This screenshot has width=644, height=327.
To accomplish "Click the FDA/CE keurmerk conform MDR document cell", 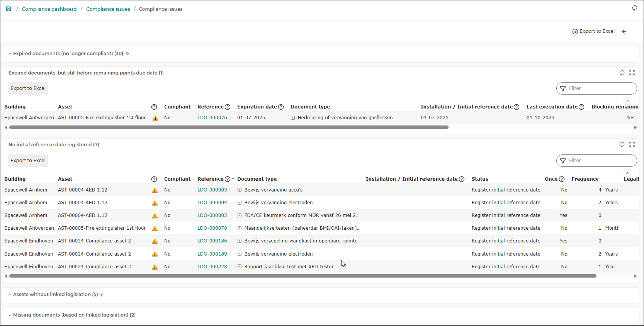I will pos(302,215).
